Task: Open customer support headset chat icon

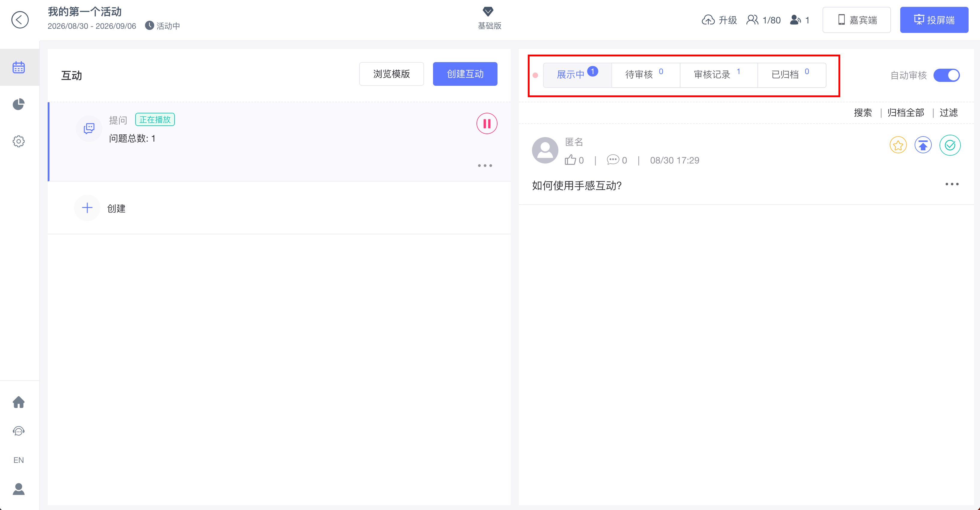Action: pyautogui.click(x=19, y=431)
